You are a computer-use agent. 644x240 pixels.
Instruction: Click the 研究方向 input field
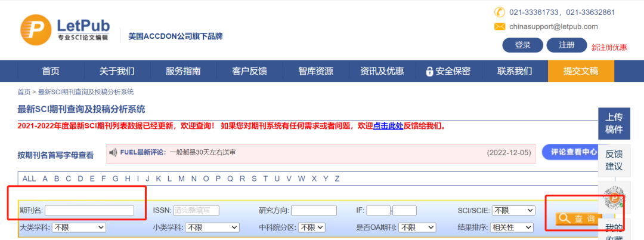click(x=314, y=210)
